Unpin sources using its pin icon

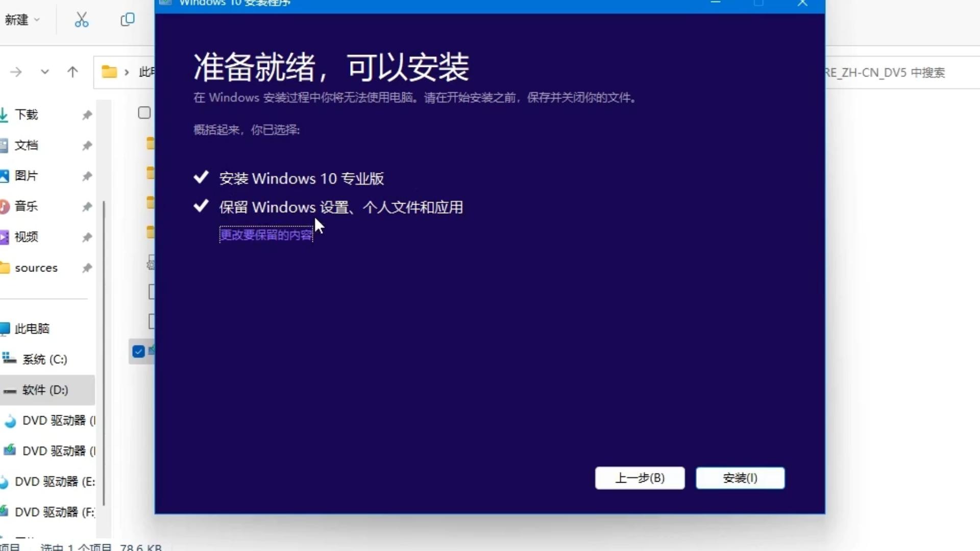(x=87, y=268)
